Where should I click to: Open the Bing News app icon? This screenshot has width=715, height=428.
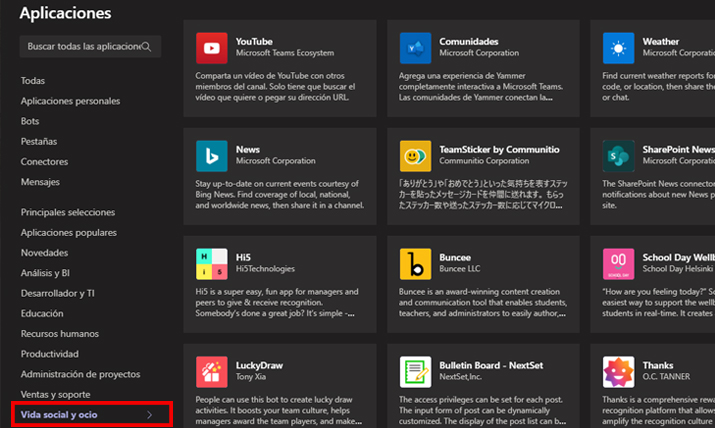coord(212,156)
